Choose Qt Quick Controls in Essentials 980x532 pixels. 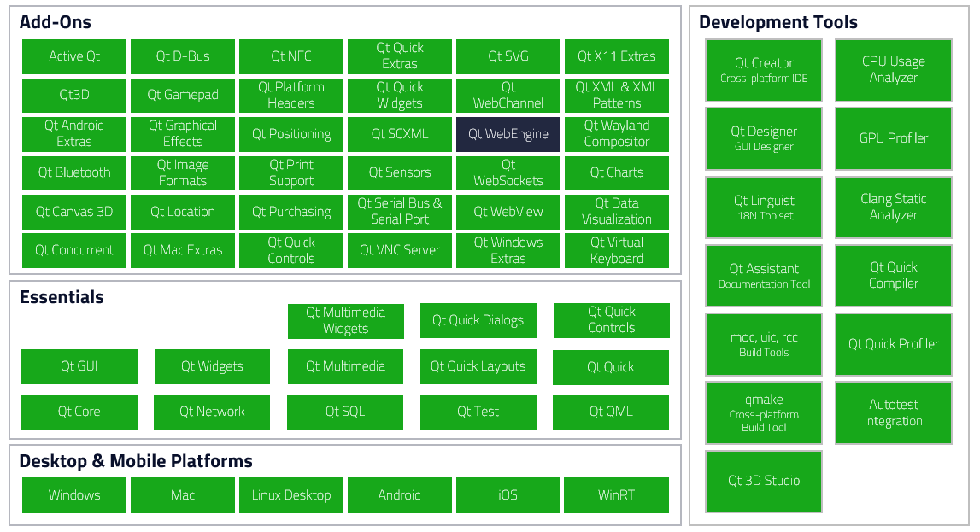tap(611, 320)
